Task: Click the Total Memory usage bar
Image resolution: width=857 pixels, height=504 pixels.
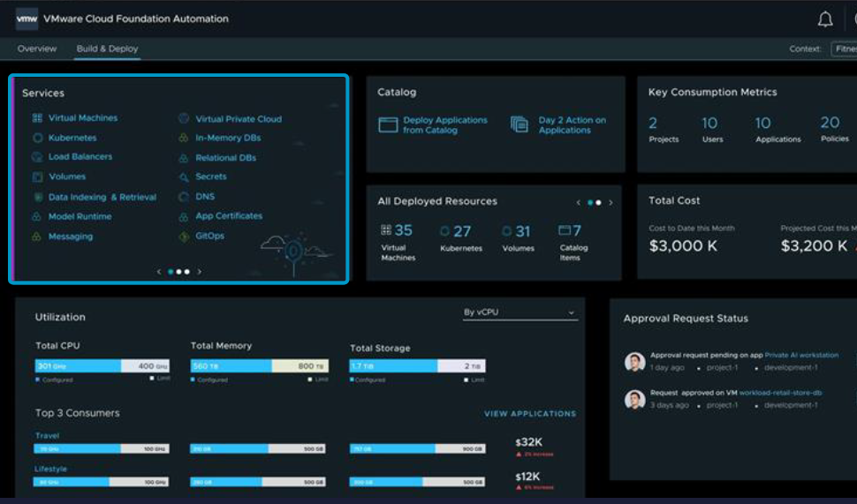Action: tap(260, 365)
